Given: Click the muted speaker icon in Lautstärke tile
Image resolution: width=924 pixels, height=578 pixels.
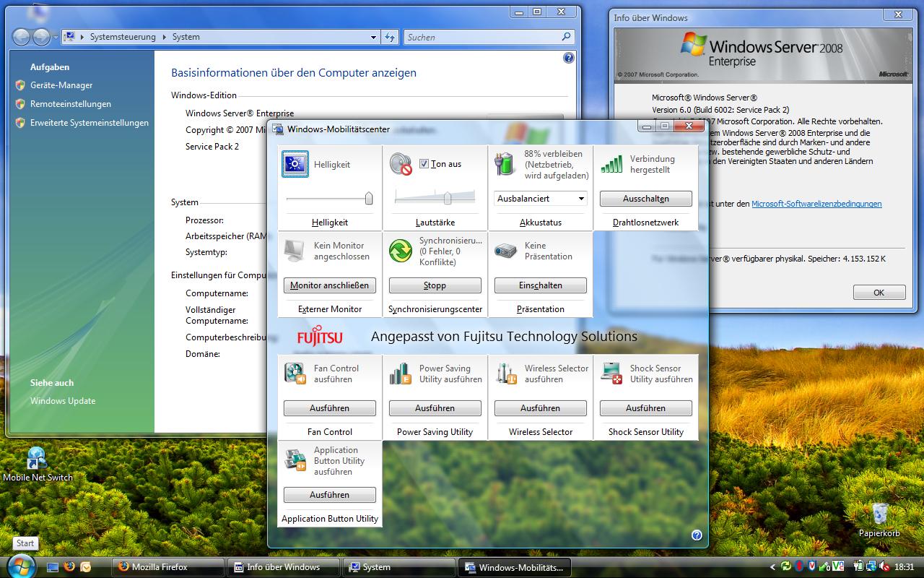Looking at the screenshot, I should click(x=401, y=164).
